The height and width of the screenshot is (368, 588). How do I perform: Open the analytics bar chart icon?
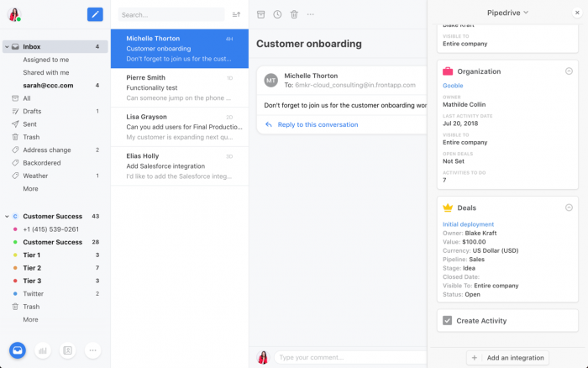pyautogui.click(x=43, y=350)
